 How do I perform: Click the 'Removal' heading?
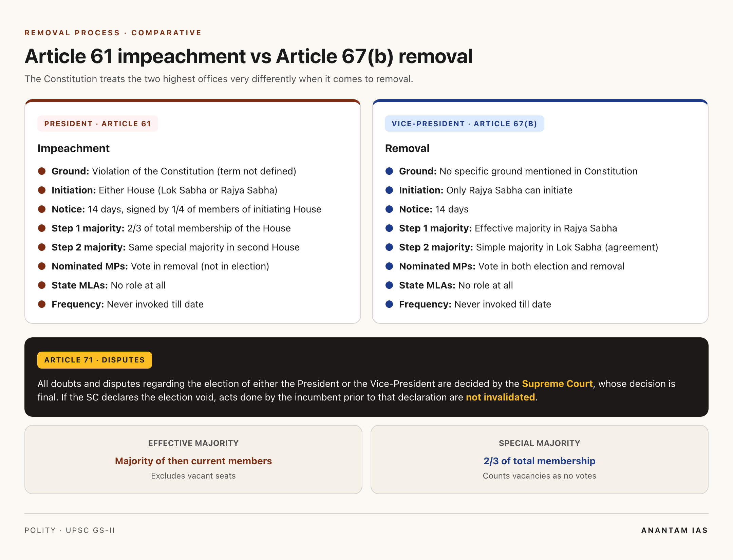pos(407,148)
